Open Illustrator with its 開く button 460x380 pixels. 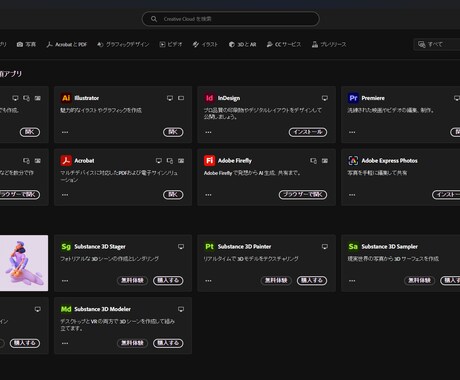tap(173, 132)
